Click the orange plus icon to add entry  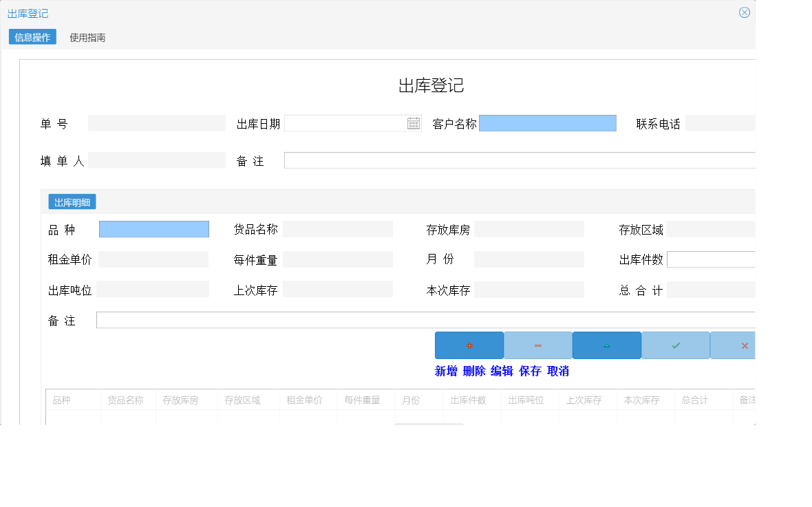(x=469, y=345)
